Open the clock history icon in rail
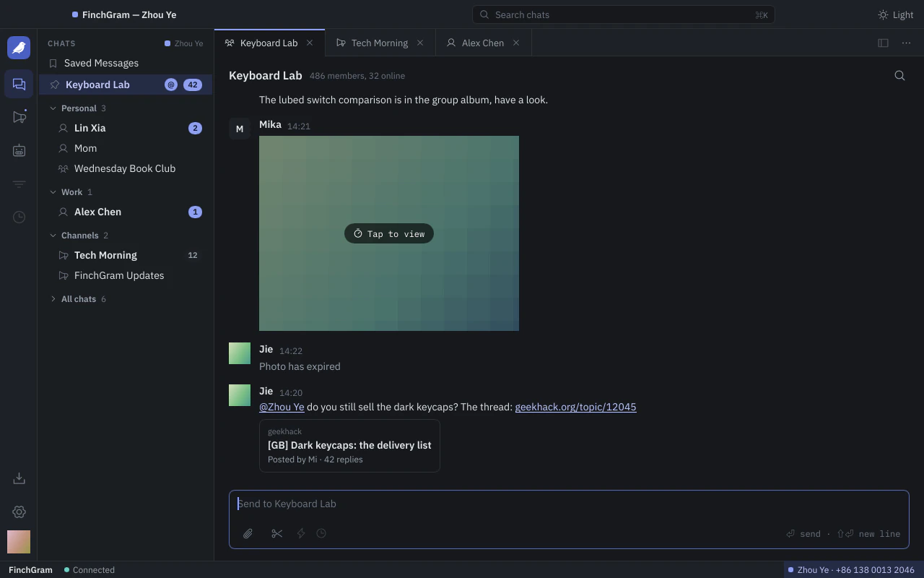 click(x=19, y=217)
